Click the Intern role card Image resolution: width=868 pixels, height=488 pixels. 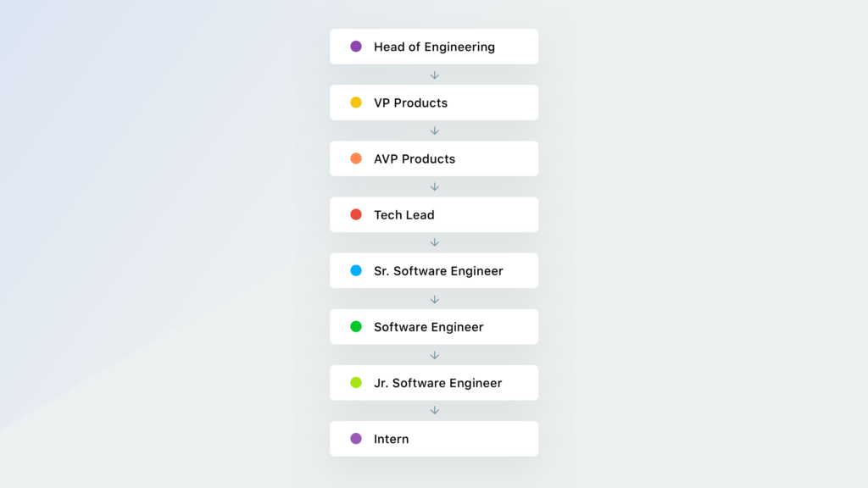434,439
